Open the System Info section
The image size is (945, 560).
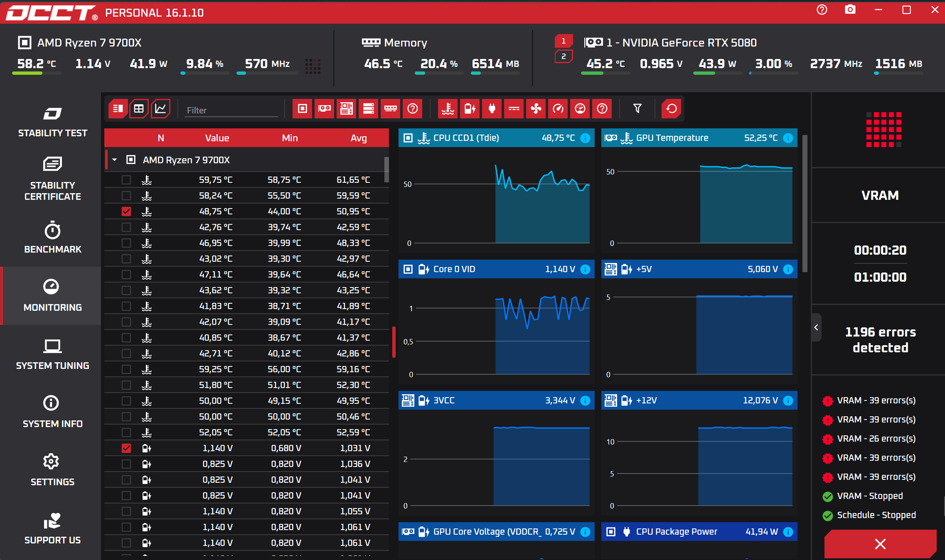[52, 412]
